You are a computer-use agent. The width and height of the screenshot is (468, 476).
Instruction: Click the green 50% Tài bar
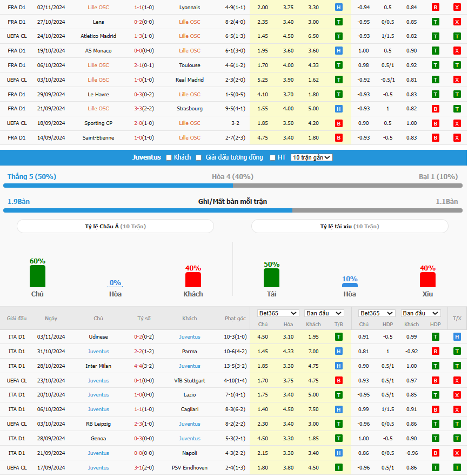point(271,278)
